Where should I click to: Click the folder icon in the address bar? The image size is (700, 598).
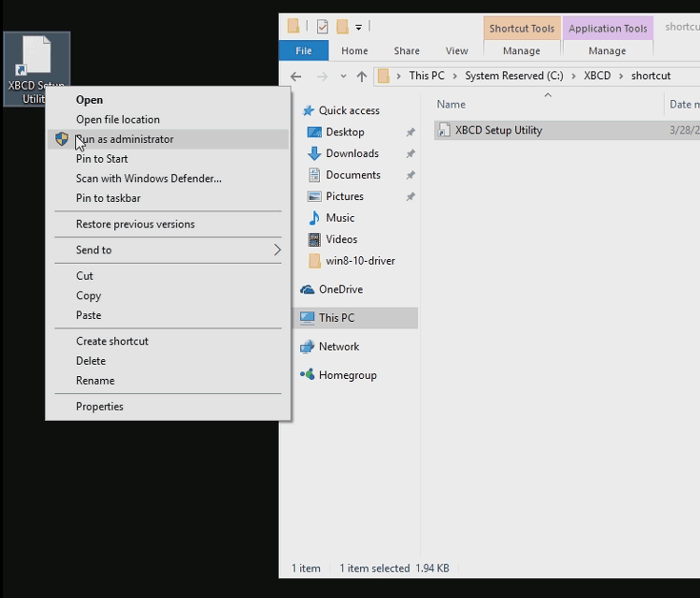384,76
